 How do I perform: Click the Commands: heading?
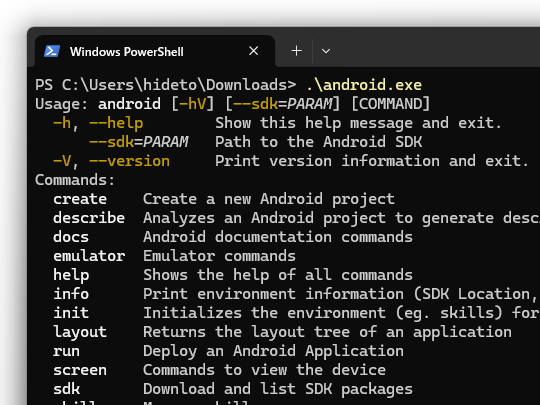[75, 180]
